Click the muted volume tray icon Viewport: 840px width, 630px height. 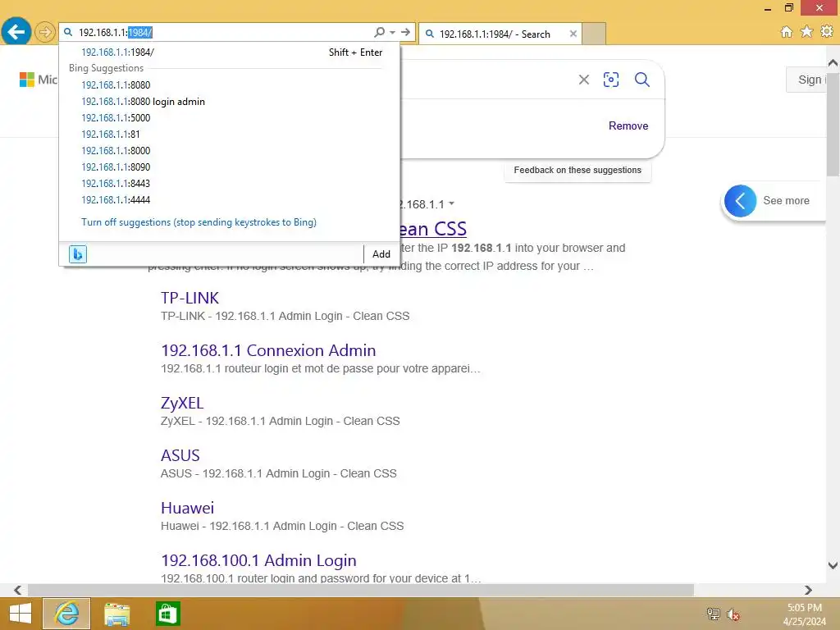pyautogui.click(x=733, y=614)
